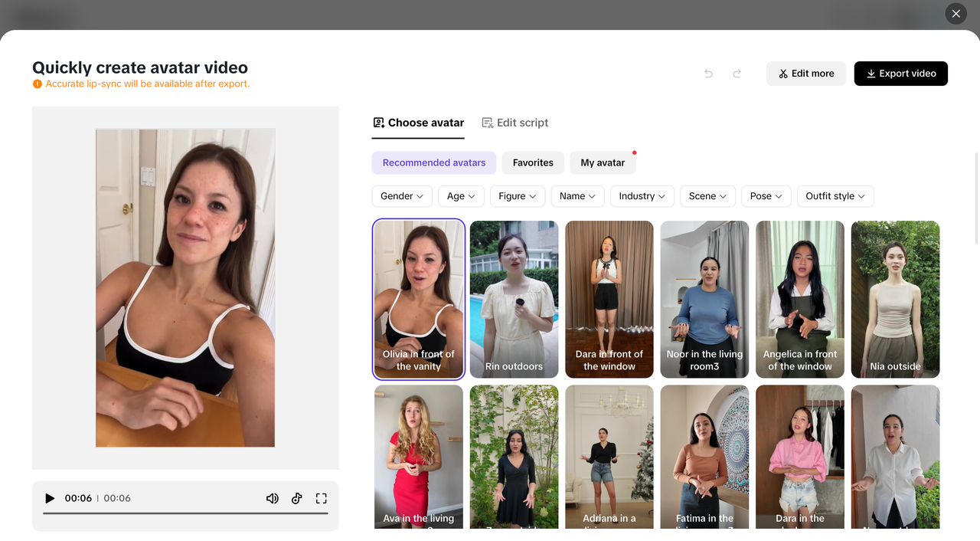Expand the Scene filter options

[x=707, y=196]
